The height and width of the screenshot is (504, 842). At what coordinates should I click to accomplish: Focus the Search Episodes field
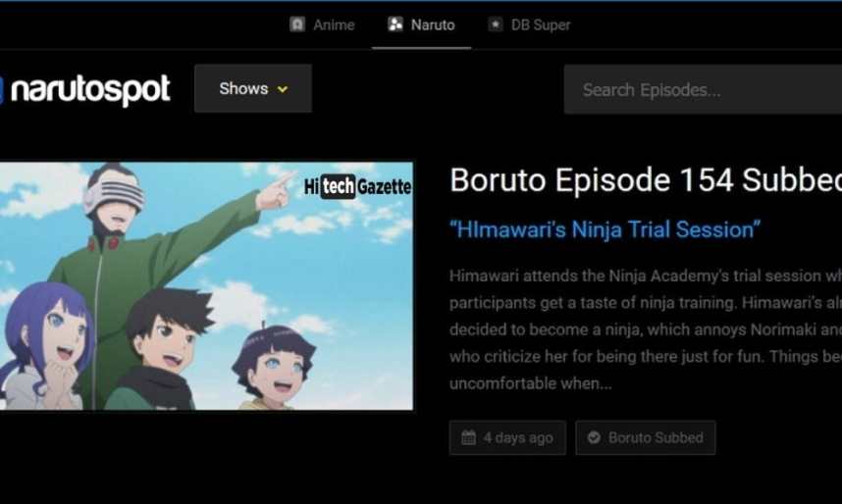coord(703,89)
